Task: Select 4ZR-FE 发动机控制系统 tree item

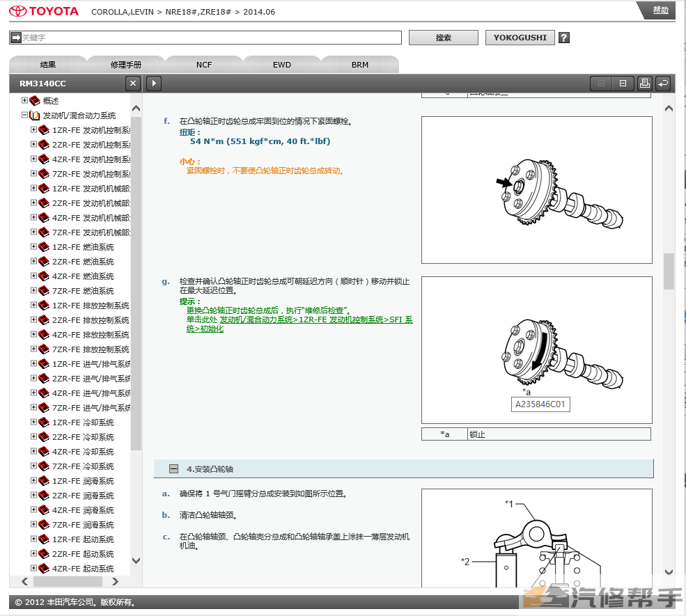Action: pyautogui.click(x=91, y=159)
